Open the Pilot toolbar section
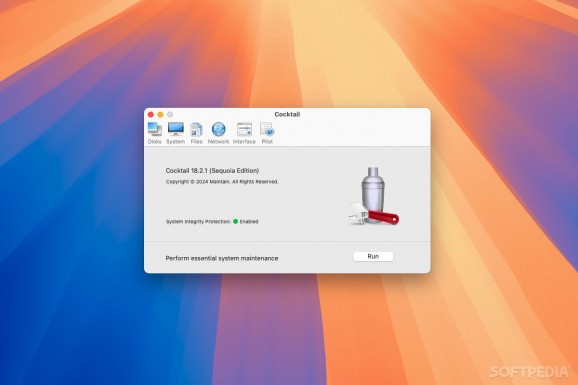Screen dimensions: 578x385 tap(267, 133)
